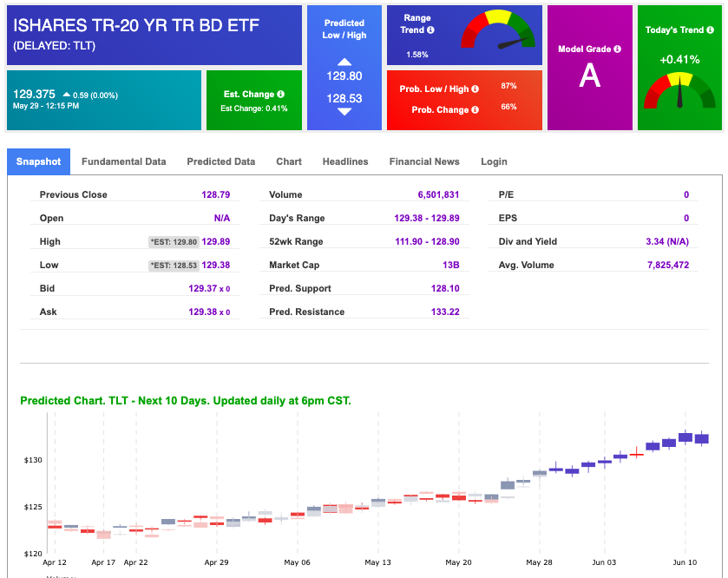Switch to the Predicted Data tab
This screenshot has width=728, height=578.
[x=221, y=161]
